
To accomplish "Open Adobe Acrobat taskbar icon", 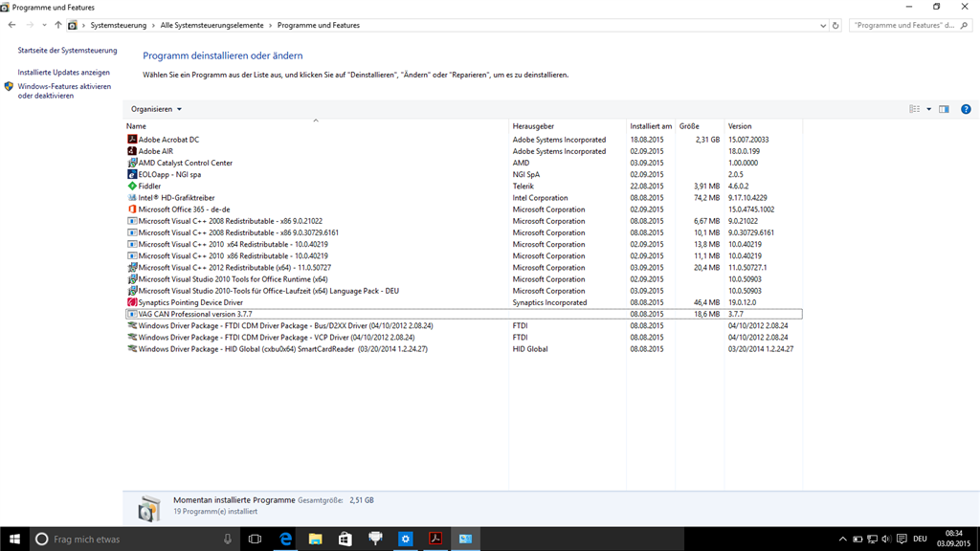I will click(435, 539).
